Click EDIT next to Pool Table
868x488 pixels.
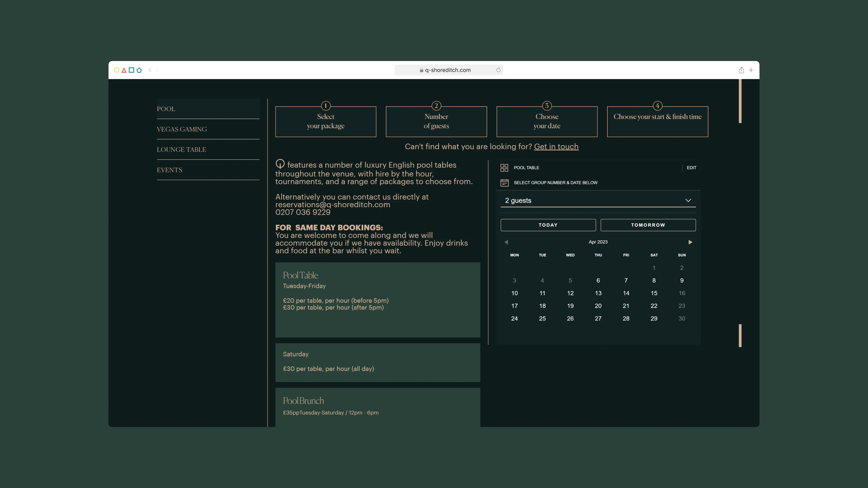point(691,167)
